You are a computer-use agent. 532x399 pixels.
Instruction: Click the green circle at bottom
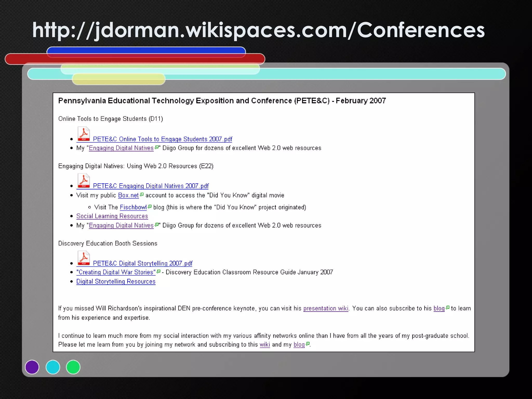73,367
